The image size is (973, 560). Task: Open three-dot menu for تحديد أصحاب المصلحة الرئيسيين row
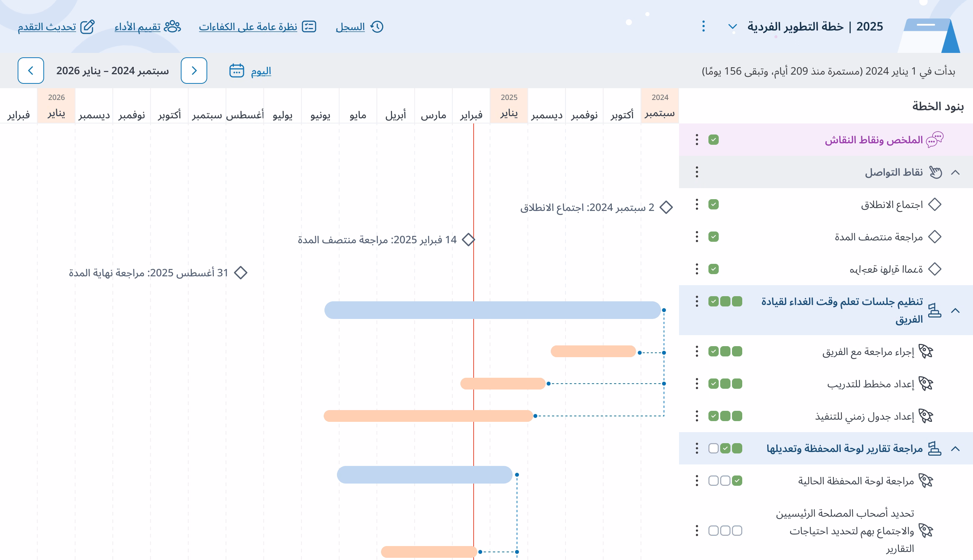(x=697, y=531)
